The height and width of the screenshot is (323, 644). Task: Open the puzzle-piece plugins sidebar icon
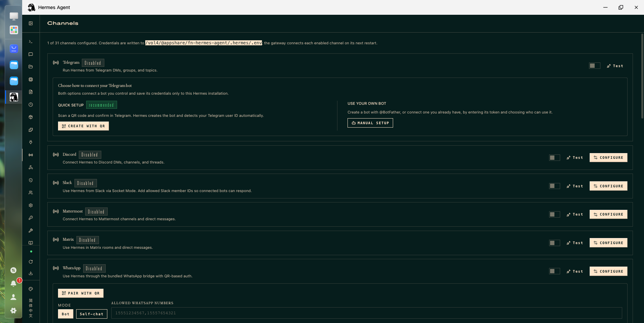pos(31,130)
